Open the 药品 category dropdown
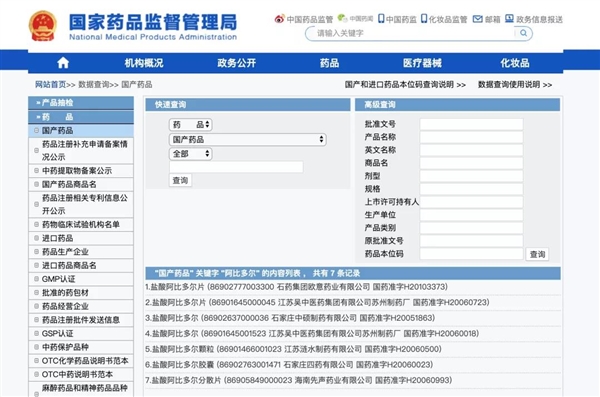 pyautogui.click(x=191, y=124)
